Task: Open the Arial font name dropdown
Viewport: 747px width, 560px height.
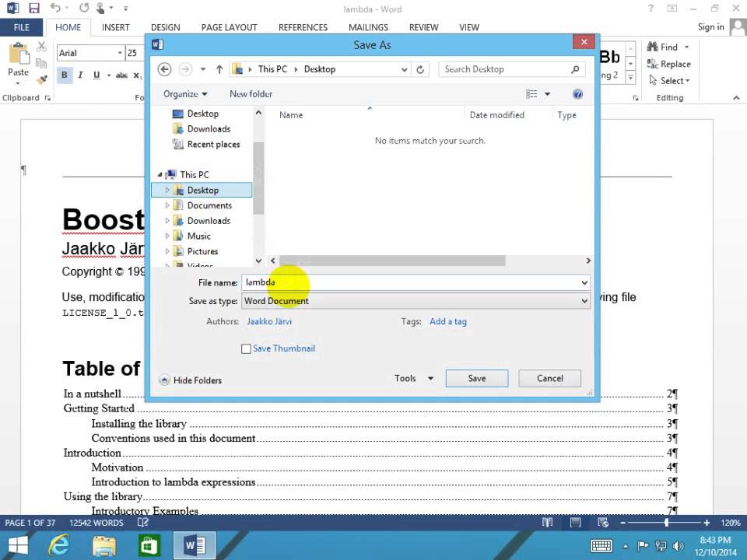Action: 120,53
